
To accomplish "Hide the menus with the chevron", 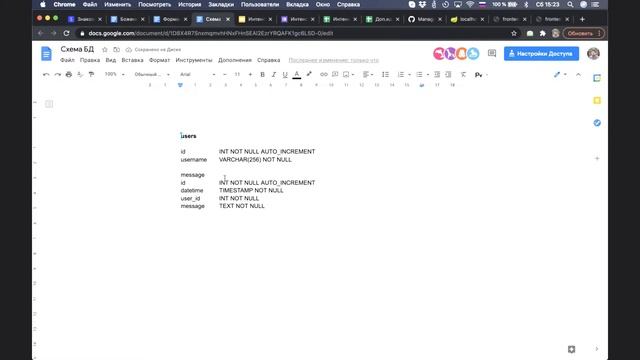I will click(578, 74).
